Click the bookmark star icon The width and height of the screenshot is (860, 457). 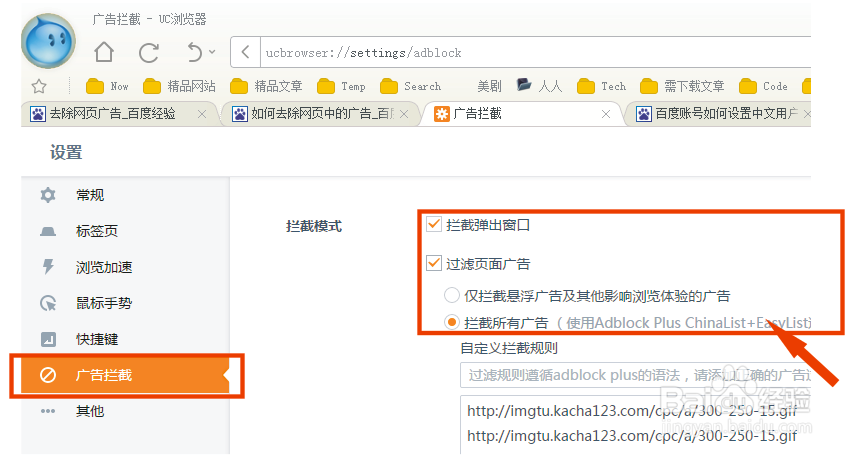coord(39,86)
